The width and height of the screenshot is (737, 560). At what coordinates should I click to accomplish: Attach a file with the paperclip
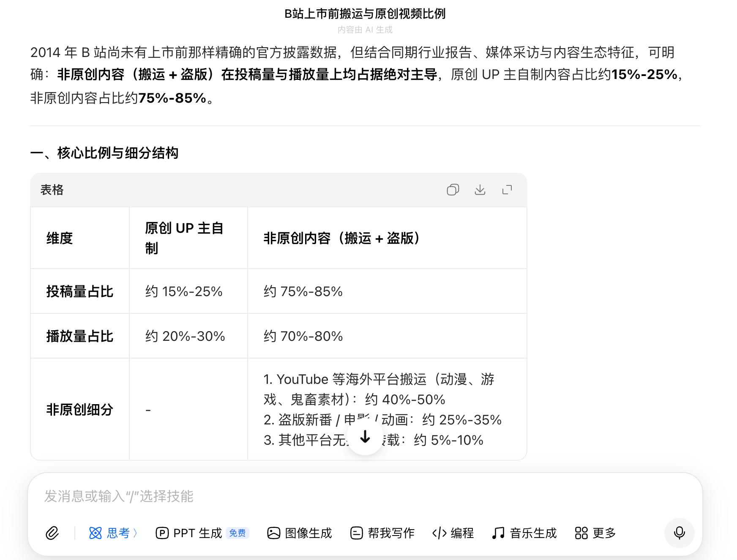coord(52,533)
